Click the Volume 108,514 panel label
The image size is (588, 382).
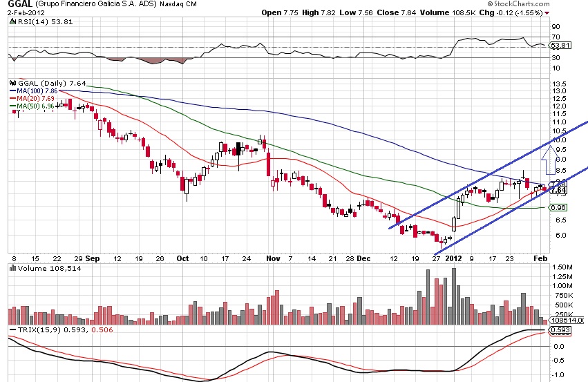[x=49, y=269]
